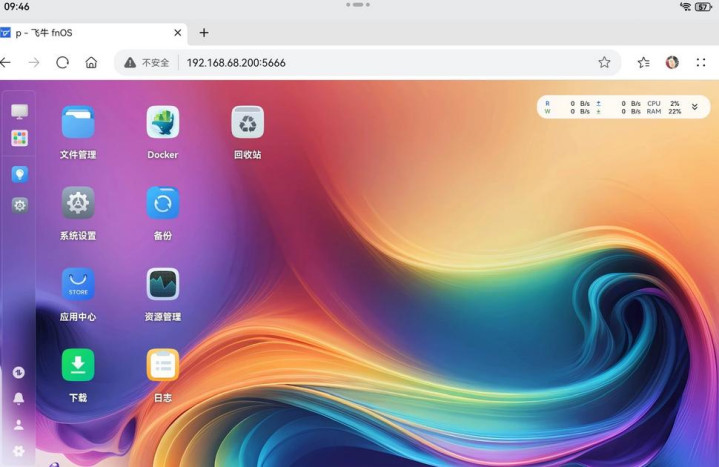The image size is (719, 467).
Task: Open the browser profile avatar
Action: coord(672,62)
